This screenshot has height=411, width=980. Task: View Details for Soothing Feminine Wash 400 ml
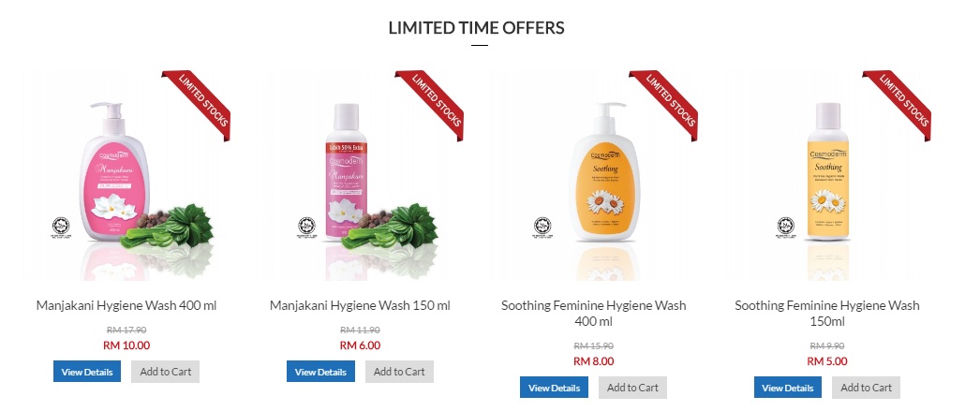pyautogui.click(x=554, y=388)
